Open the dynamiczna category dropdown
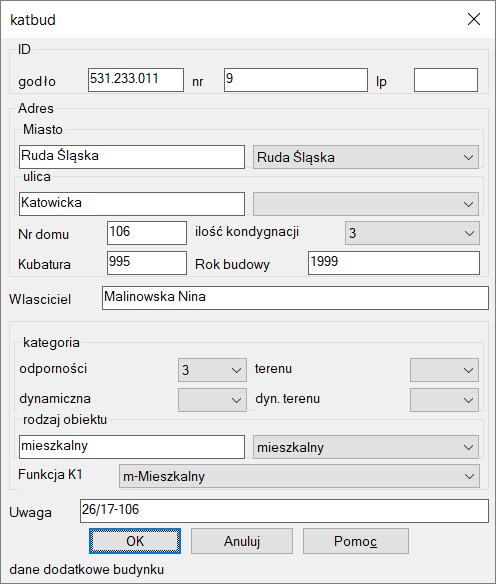Viewport: 496px width, 584px height. click(x=212, y=400)
